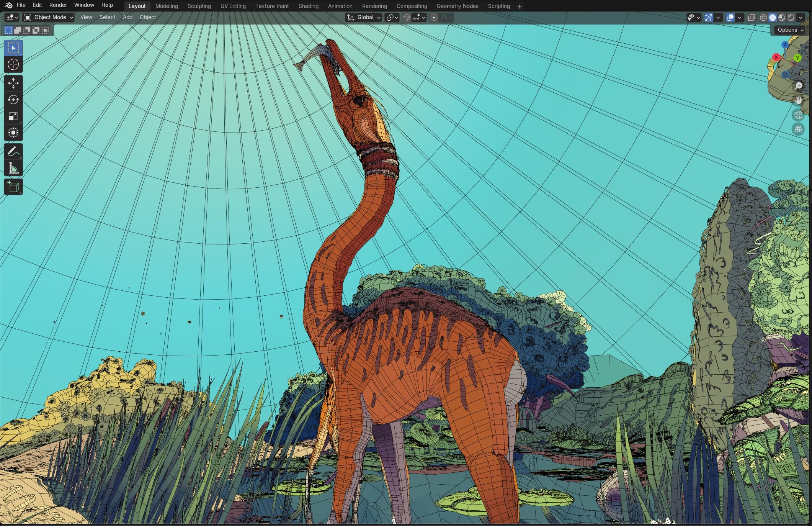The width and height of the screenshot is (812, 526).
Task: Pick the Annotate pencil tool
Action: point(13,152)
